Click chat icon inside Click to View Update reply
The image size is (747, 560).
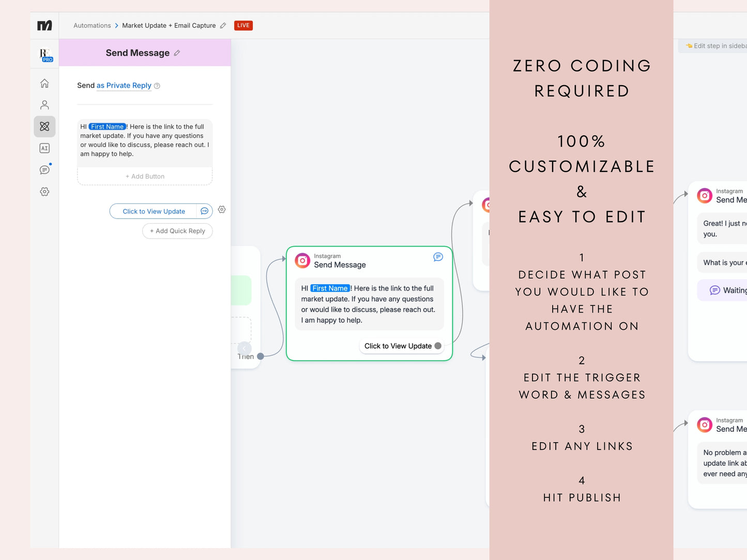pyautogui.click(x=205, y=211)
